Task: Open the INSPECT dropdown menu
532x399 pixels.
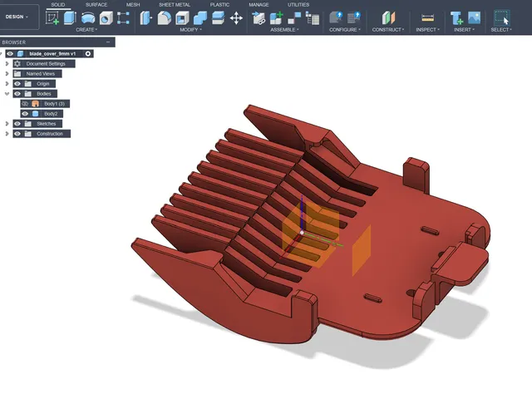Action: point(427,30)
